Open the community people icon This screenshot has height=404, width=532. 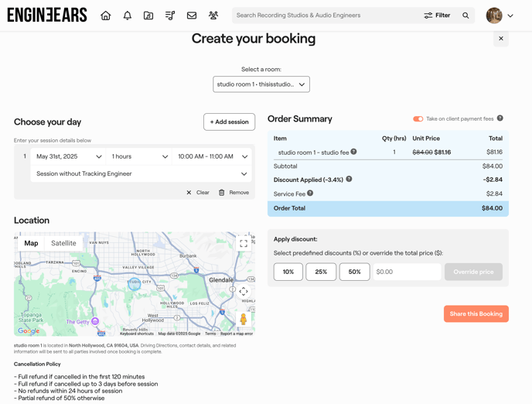point(213,15)
